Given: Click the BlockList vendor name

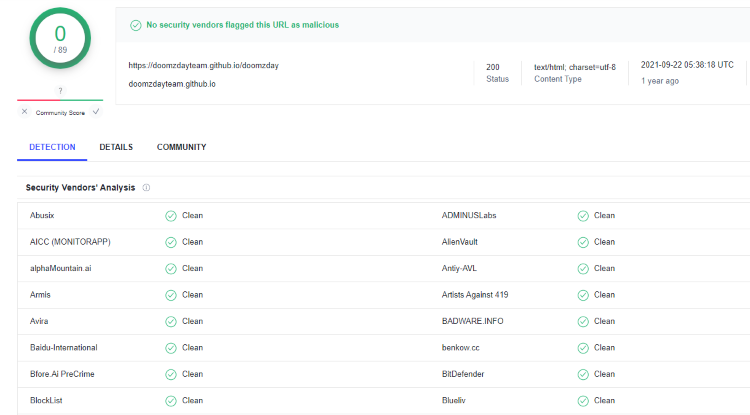Looking at the screenshot, I should (x=46, y=400).
